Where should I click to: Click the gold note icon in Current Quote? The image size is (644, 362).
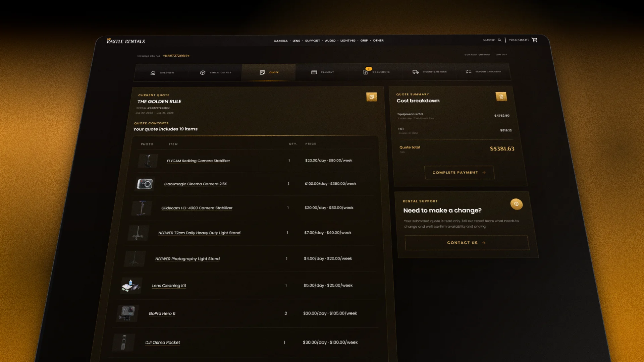tap(372, 97)
